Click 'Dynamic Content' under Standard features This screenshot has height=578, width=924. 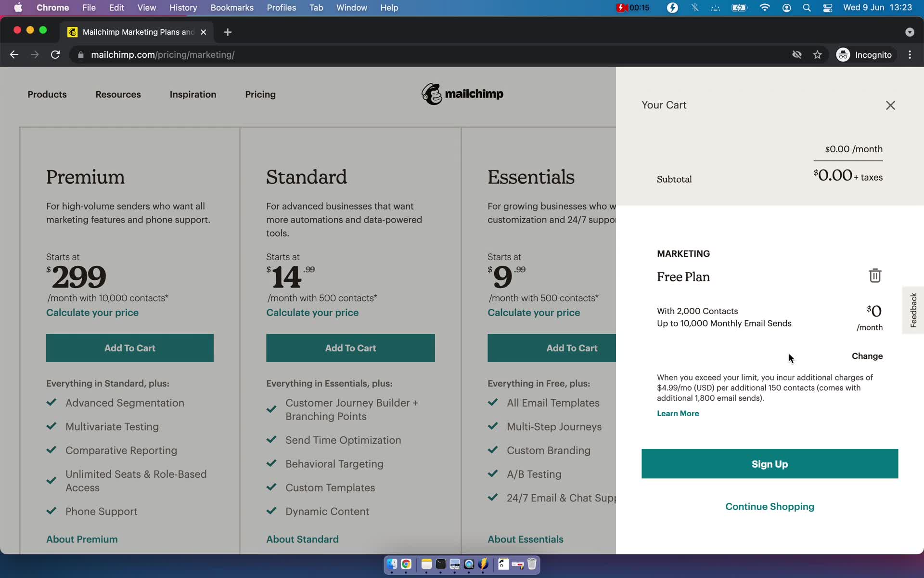[327, 512]
